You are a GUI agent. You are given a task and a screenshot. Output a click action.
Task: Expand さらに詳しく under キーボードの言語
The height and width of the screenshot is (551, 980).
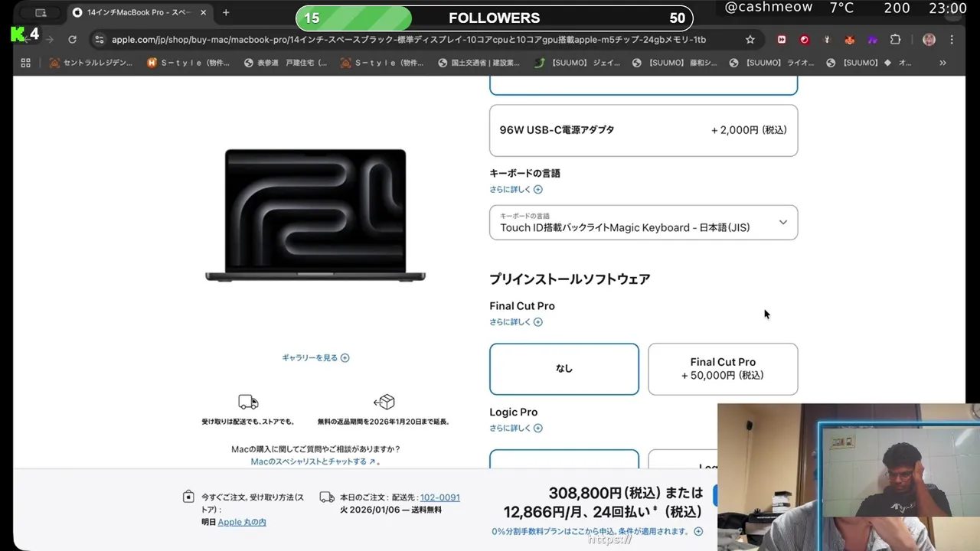(x=515, y=189)
